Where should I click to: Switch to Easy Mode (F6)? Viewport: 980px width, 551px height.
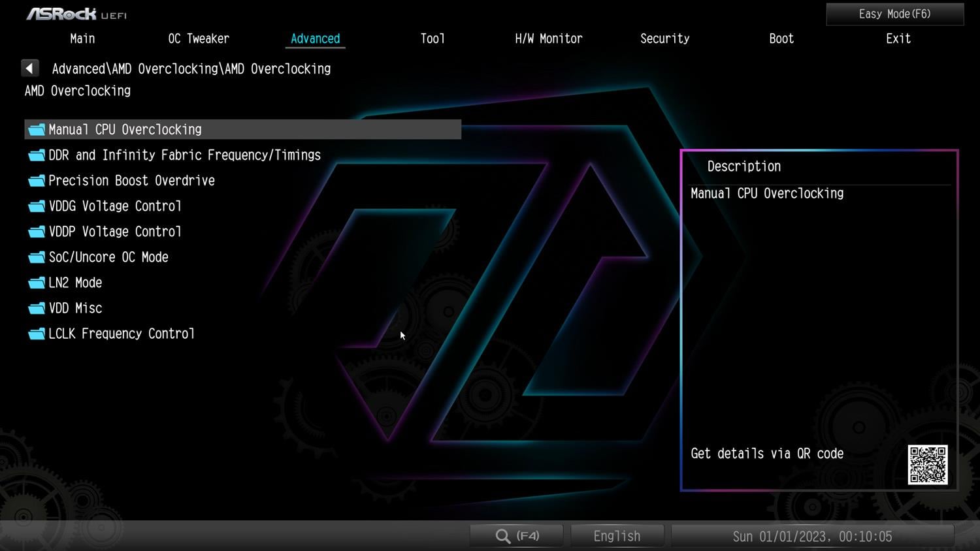point(894,14)
